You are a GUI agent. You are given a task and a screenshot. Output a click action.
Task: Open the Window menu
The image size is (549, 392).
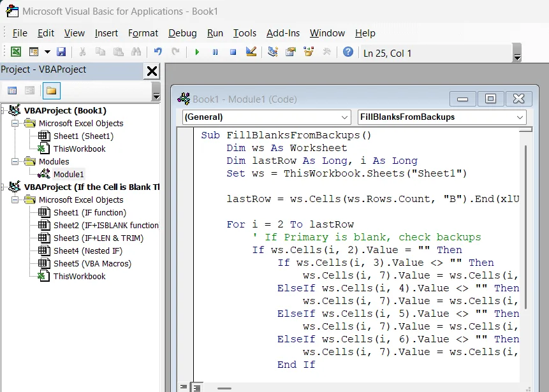coord(327,33)
